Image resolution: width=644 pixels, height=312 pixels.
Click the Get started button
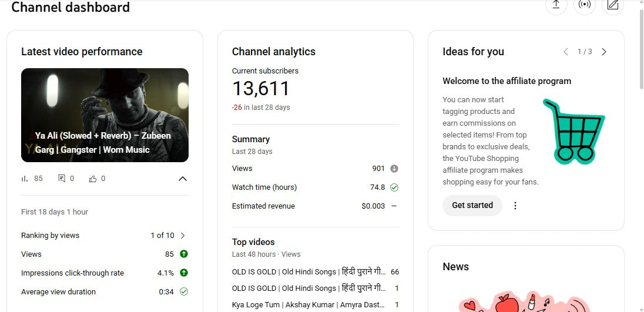point(472,206)
